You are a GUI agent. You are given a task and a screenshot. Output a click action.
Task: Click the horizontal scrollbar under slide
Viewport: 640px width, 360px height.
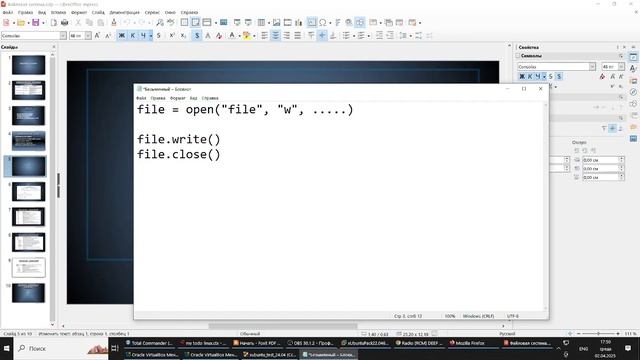pos(282,326)
